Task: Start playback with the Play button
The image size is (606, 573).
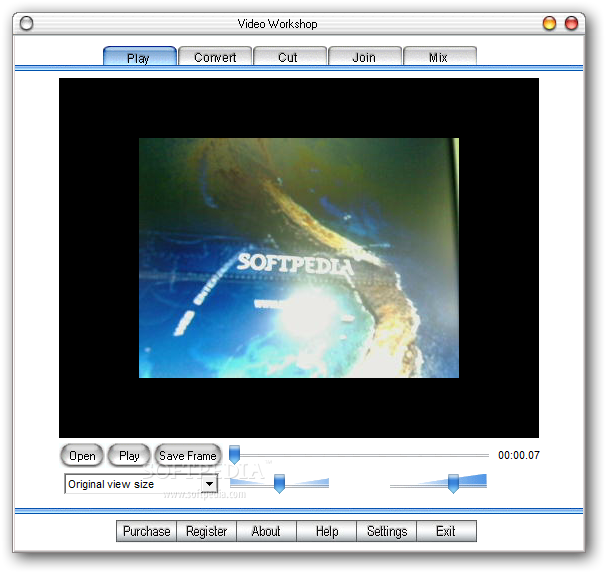Action: 129,455
